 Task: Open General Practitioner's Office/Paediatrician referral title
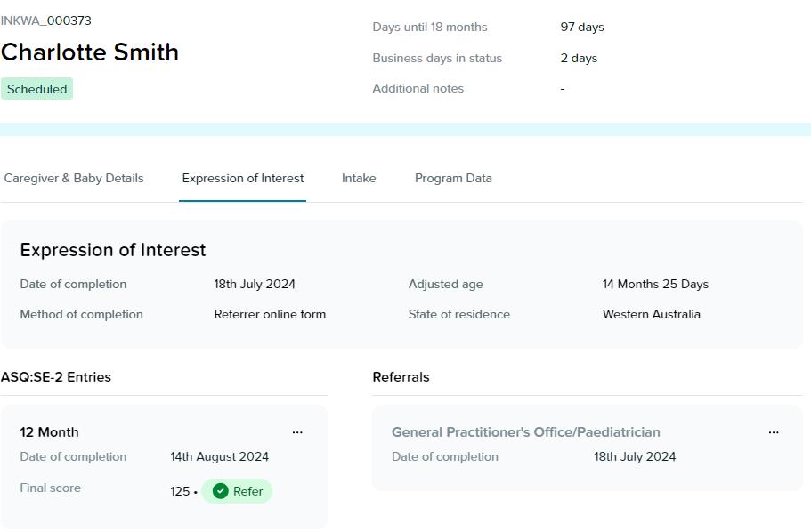526,432
